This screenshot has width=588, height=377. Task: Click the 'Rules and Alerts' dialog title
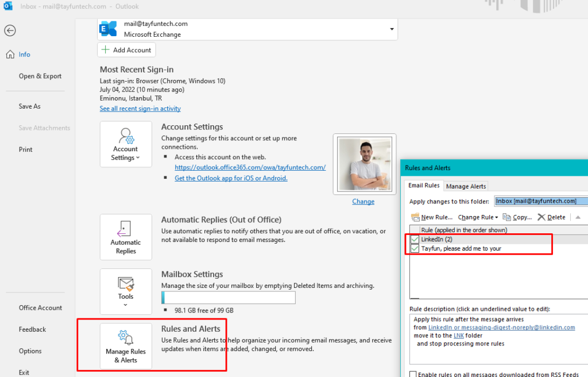pos(427,168)
